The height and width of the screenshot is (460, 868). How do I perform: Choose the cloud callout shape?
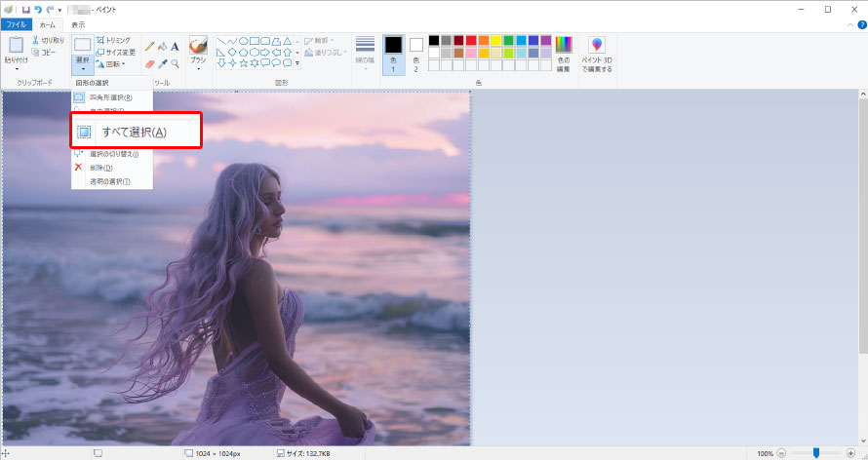point(288,63)
